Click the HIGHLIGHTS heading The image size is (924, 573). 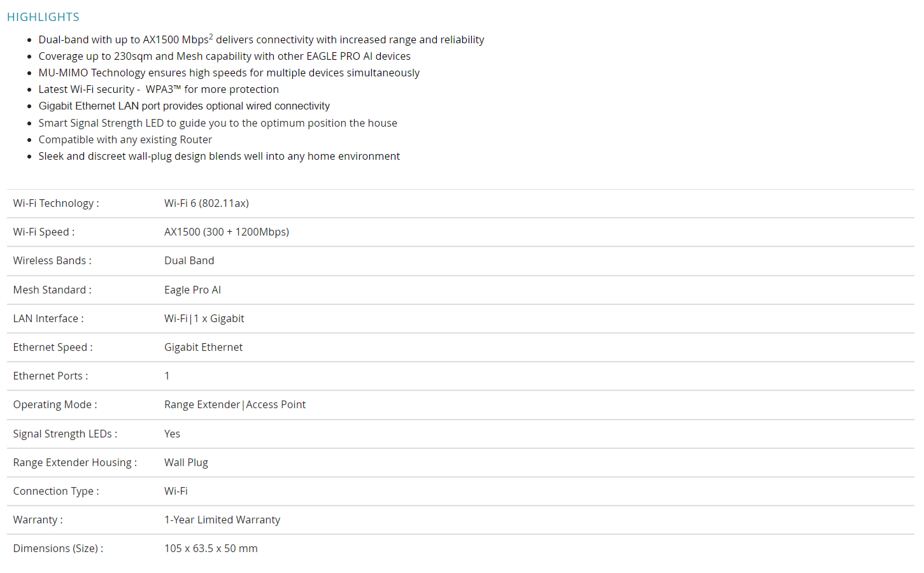tap(43, 17)
